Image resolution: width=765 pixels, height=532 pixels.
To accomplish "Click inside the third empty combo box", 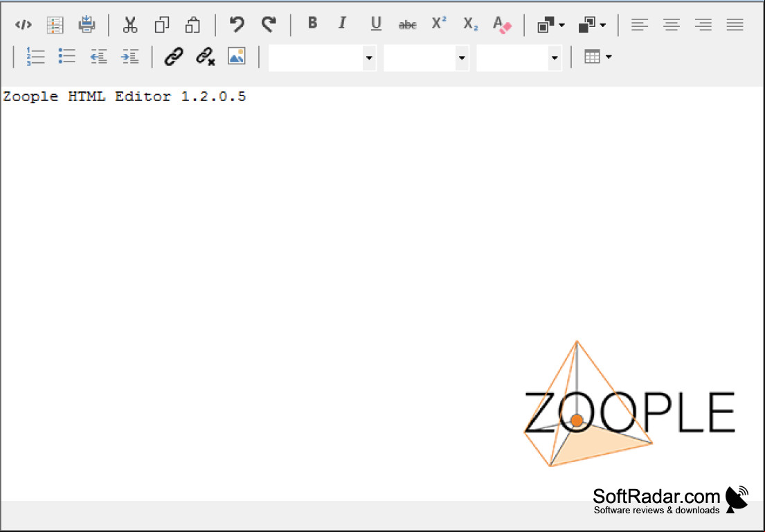I will (512, 58).
